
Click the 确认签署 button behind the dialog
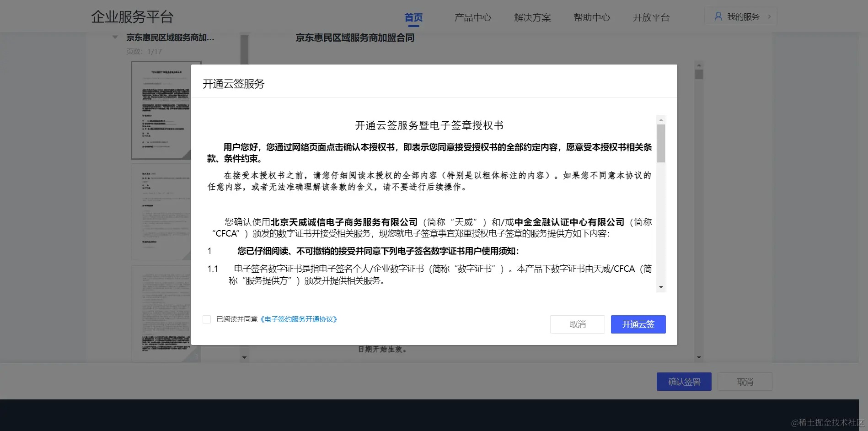684,382
